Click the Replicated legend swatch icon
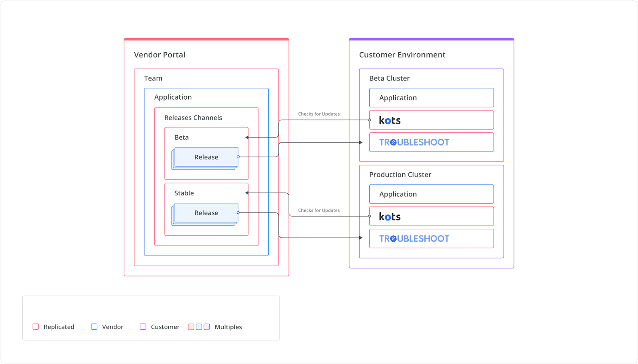The height and width of the screenshot is (364, 638). point(35,327)
